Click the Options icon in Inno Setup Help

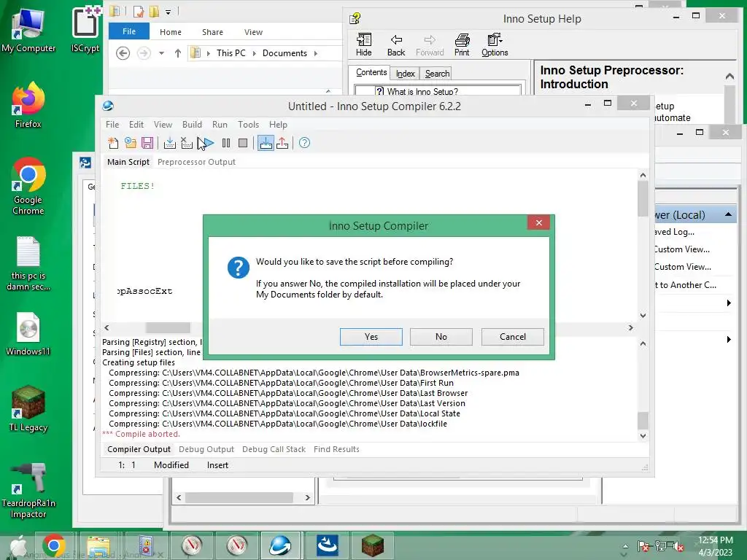click(495, 44)
